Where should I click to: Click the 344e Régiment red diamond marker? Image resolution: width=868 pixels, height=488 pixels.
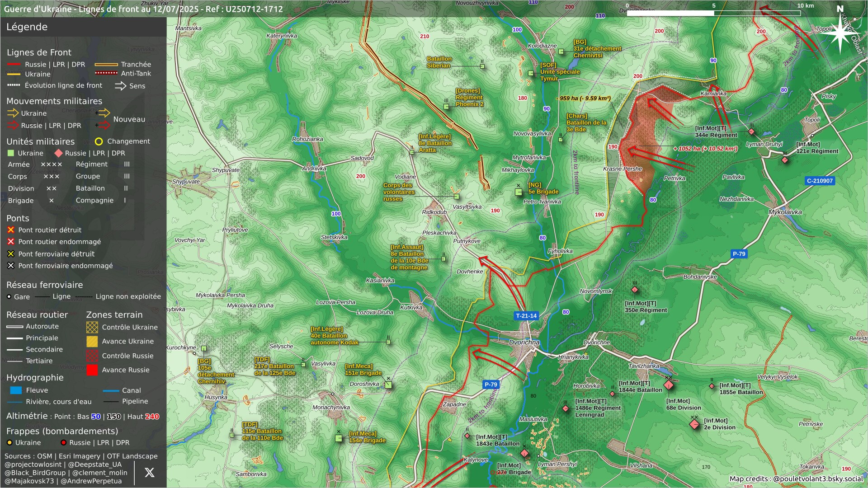(751, 131)
